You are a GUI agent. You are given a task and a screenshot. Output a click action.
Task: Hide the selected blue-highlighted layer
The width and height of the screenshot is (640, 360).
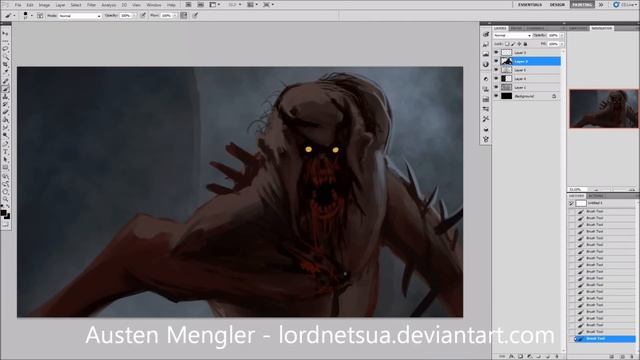pyautogui.click(x=496, y=61)
